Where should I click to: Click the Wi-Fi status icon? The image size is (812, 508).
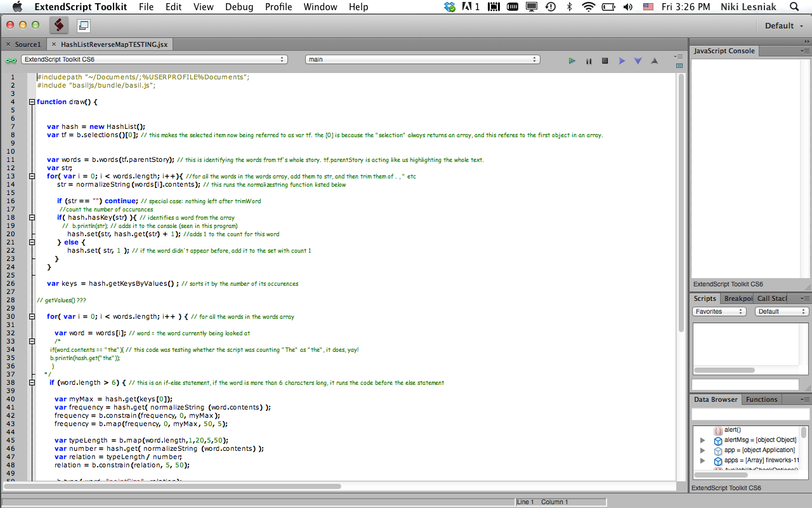click(x=589, y=7)
